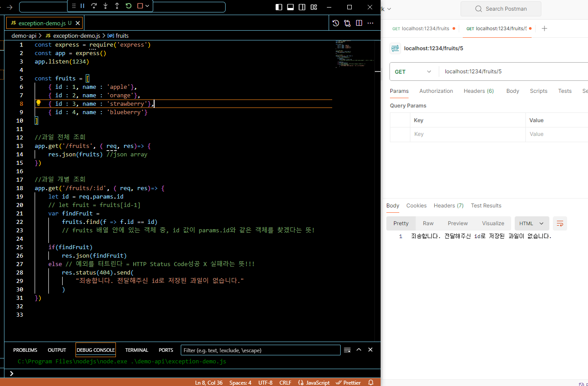Click the editor minimap

click(x=354, y=54)
